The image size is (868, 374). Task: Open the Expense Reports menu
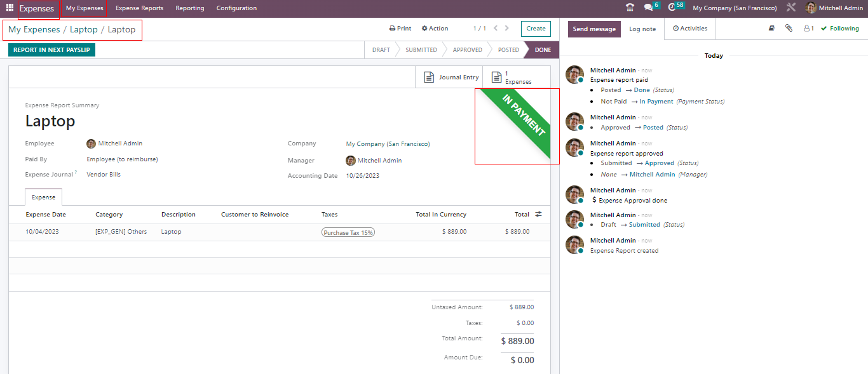(139, 8)
